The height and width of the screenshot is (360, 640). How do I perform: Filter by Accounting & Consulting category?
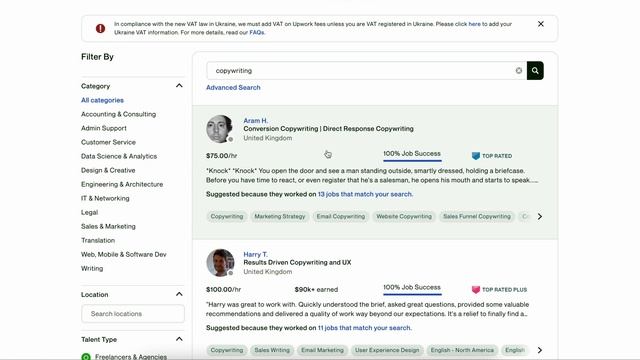click(x=118, y=114)
